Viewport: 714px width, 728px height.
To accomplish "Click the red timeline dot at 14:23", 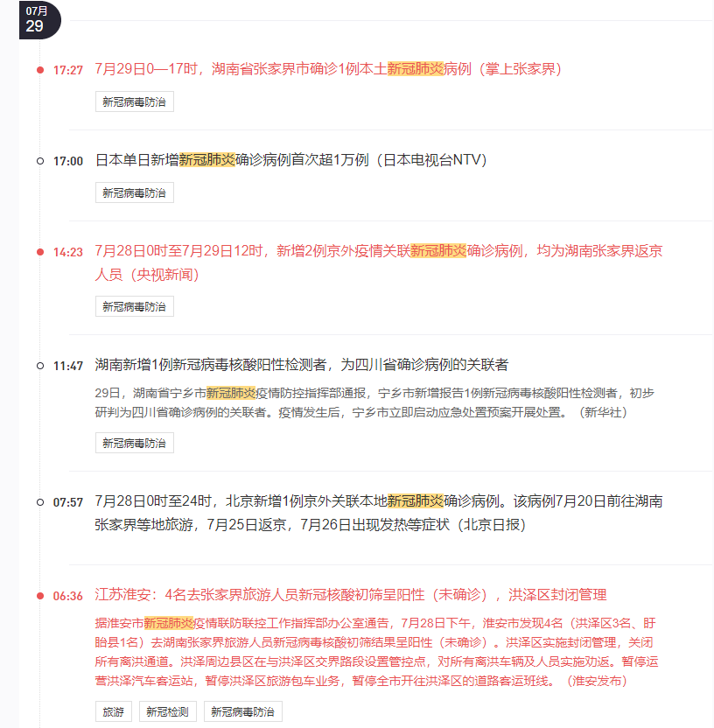I will click(40, 252).
